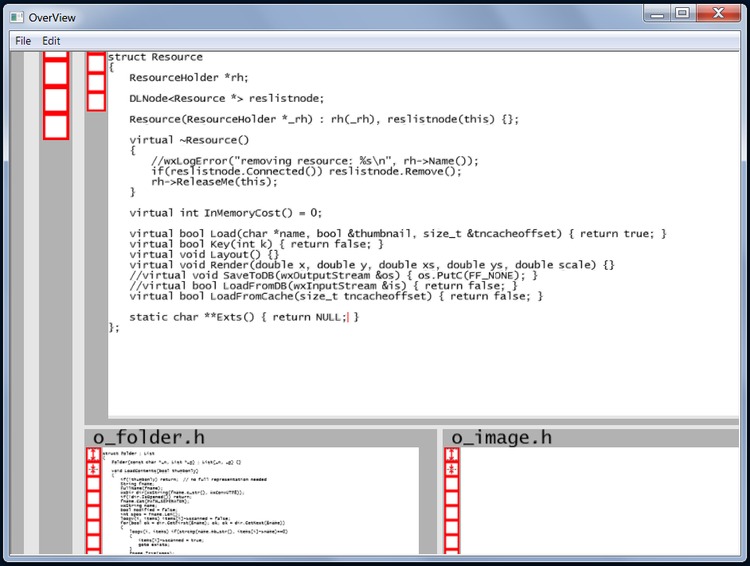Click the o_image.h file header
This screenshot has height=566, width=750.
(x=501, y=438)
